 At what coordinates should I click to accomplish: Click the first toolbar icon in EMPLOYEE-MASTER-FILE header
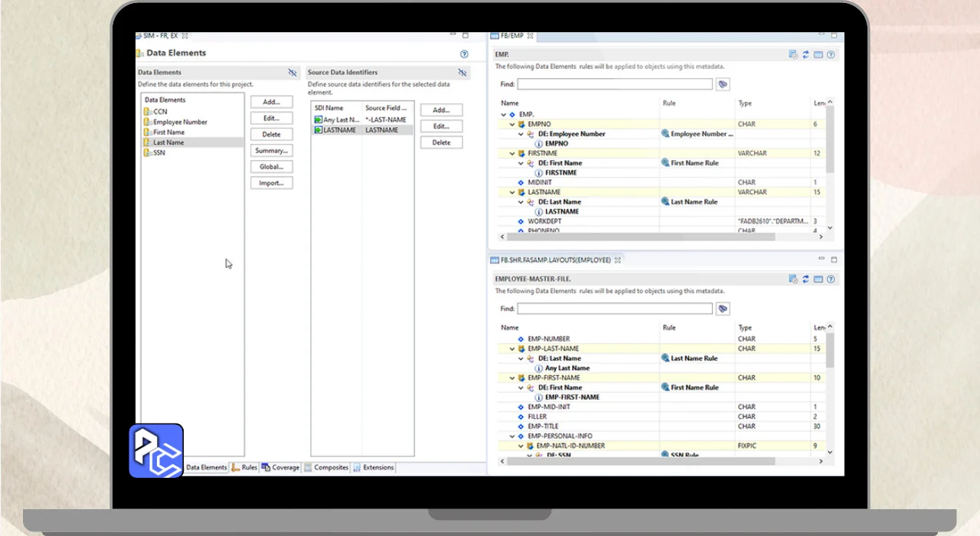(x=793, y=279)
